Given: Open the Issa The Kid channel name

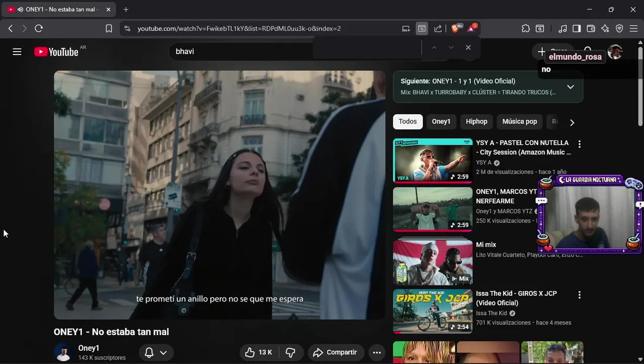Looking at the screenshot, I should 491,313.
